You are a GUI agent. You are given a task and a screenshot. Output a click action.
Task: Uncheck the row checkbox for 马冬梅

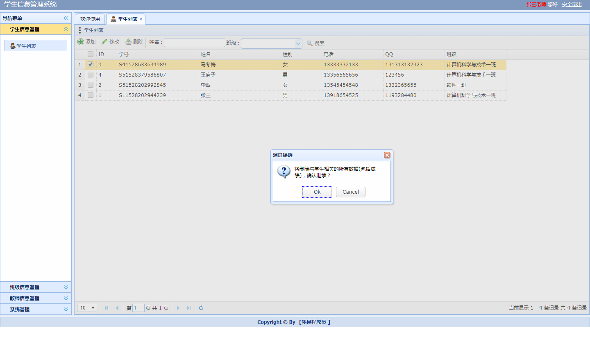coord(91,64)
